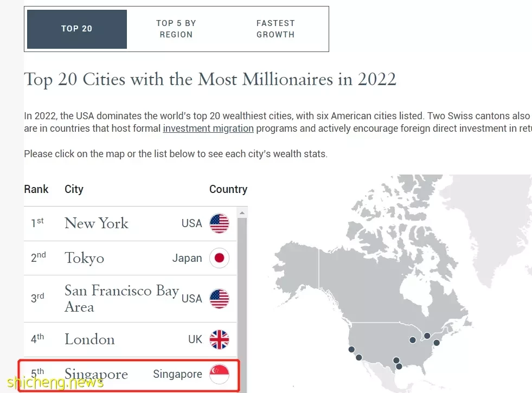The height and width of the screenshot is (393, 532).
Task: Select the southern California map dot
Action: pos(359,357)
